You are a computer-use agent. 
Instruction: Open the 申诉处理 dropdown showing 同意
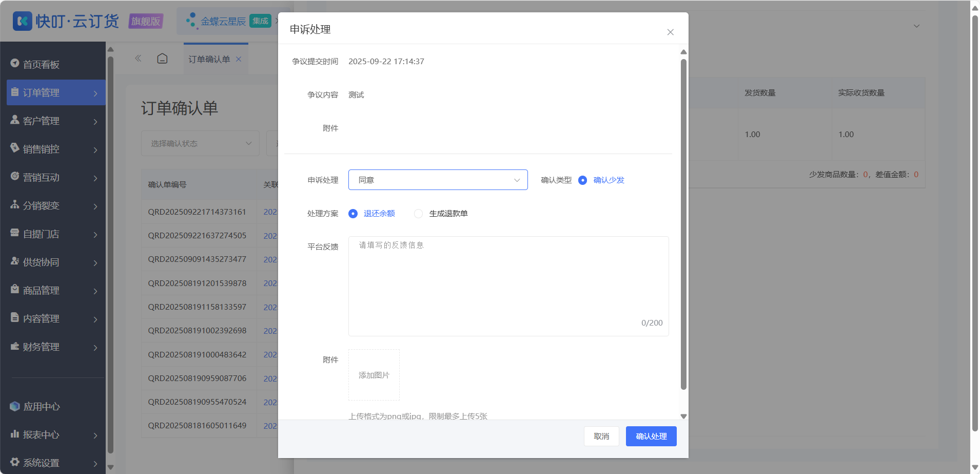(x=438, y=180)
